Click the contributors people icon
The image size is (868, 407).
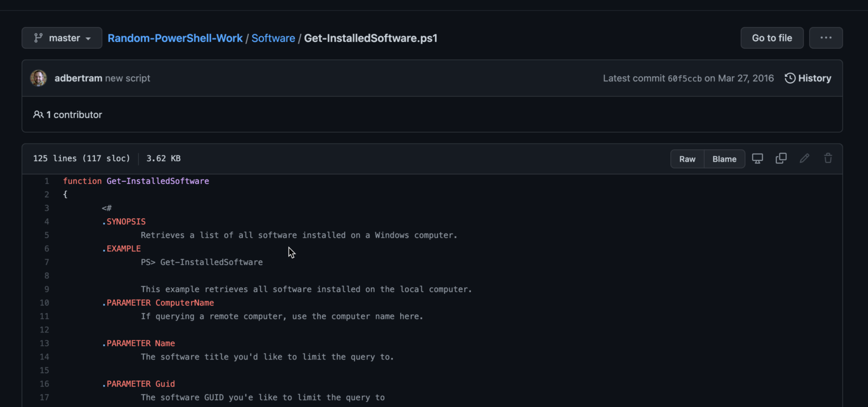pos(38,114)
